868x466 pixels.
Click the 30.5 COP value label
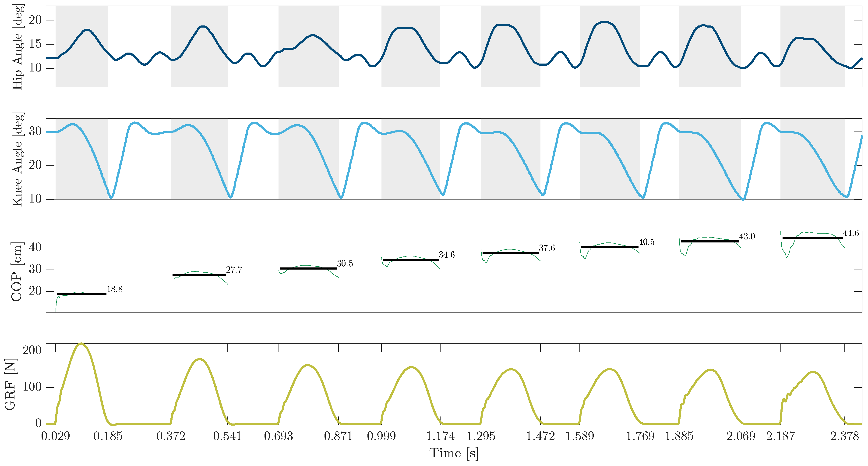tap(345, 264)
